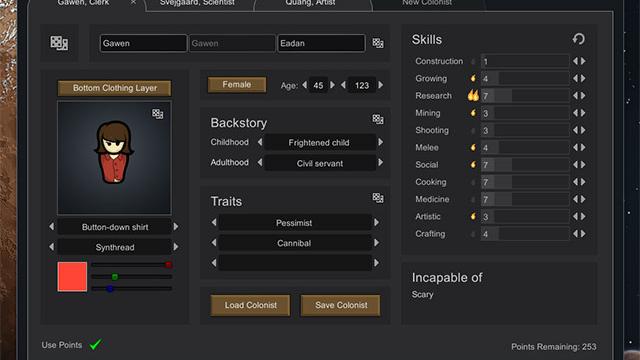Open Frightened child childhood dropdown
This screenshot has height=360, width=640.
[319, 142]
